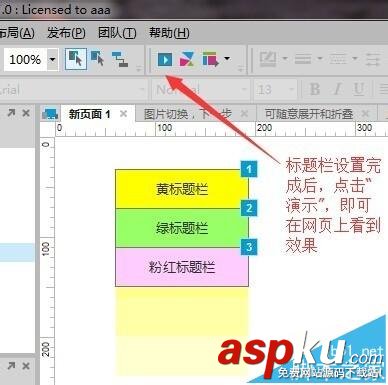Select the connector tool
Screen dimensions: 388x385
click(x=120, y=59)
